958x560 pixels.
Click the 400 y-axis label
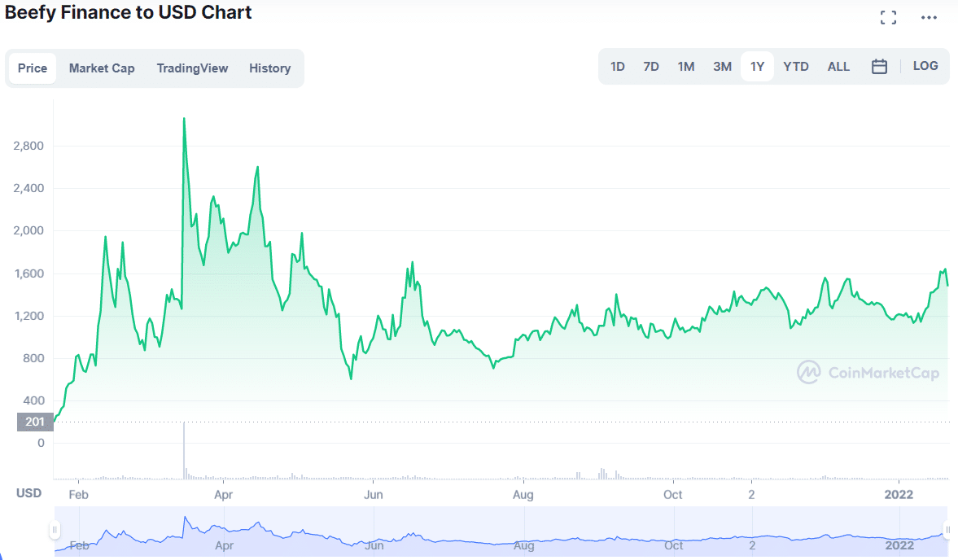33,400
